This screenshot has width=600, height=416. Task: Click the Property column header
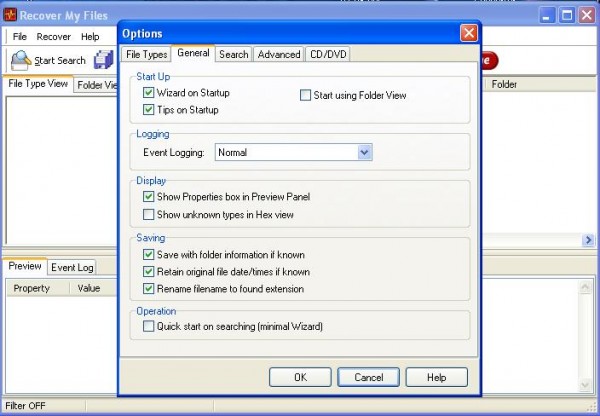coord(32,288)
